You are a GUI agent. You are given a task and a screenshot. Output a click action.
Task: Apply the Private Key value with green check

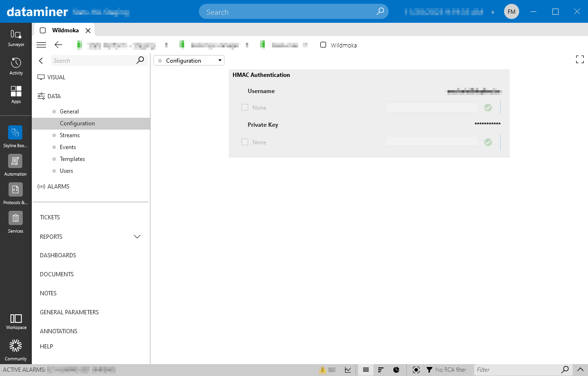click(488, 142)
